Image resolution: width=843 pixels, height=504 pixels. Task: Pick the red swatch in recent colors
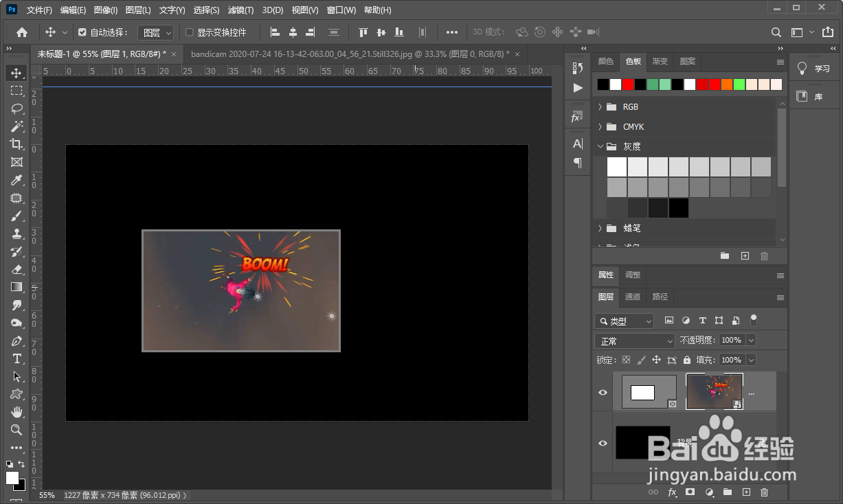(627, 84)
